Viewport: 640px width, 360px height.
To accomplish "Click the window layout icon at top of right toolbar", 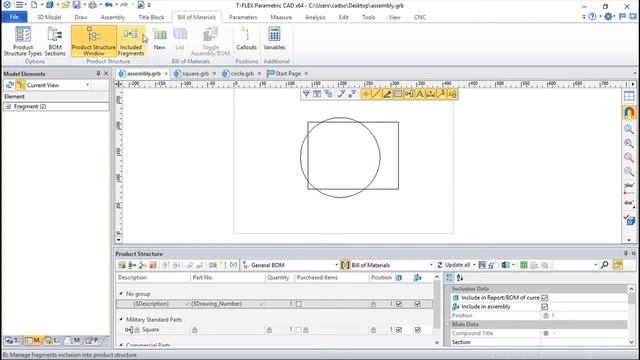I will [629, 96].
